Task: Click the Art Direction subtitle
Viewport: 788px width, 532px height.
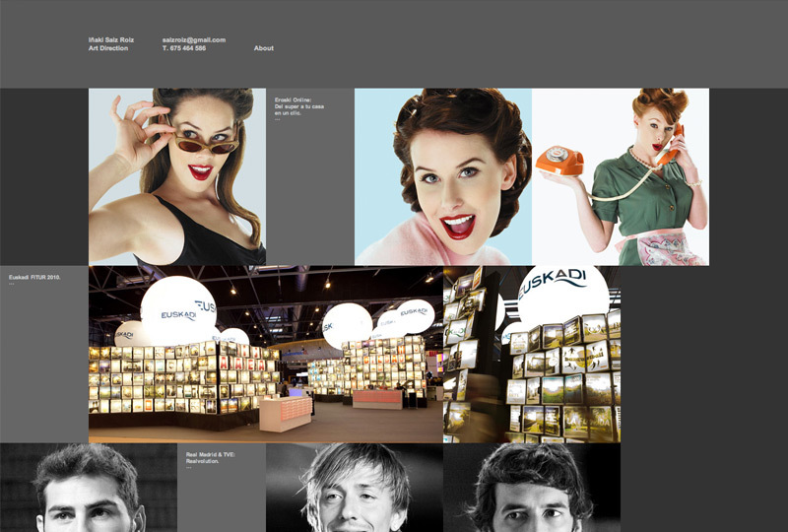Action: point(108,48)
